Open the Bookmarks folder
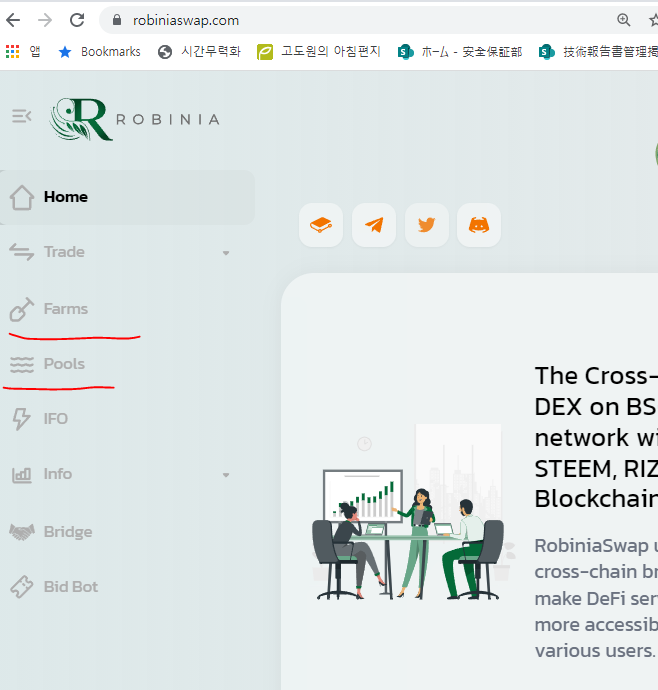 [x=99, y=51]
